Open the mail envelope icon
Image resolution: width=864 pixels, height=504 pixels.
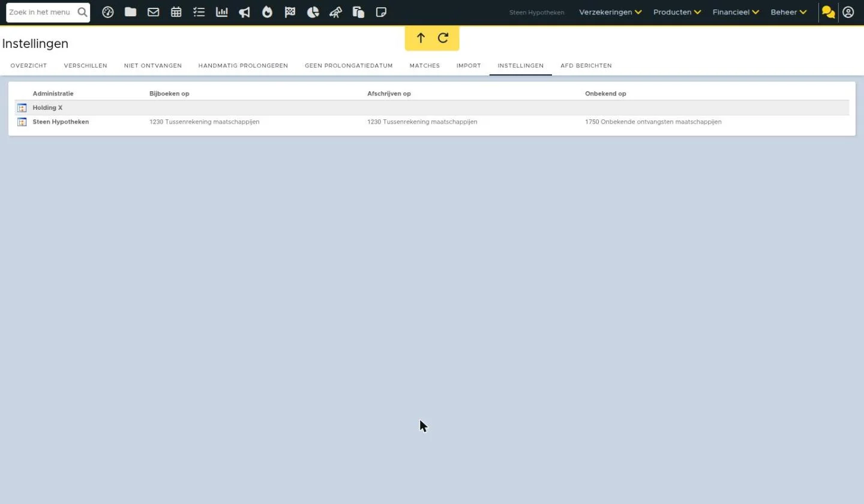[154, 12]
